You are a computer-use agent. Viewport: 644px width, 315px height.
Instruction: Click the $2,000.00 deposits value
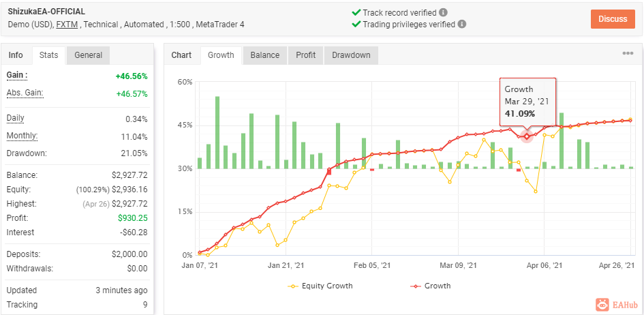point(129,254)
